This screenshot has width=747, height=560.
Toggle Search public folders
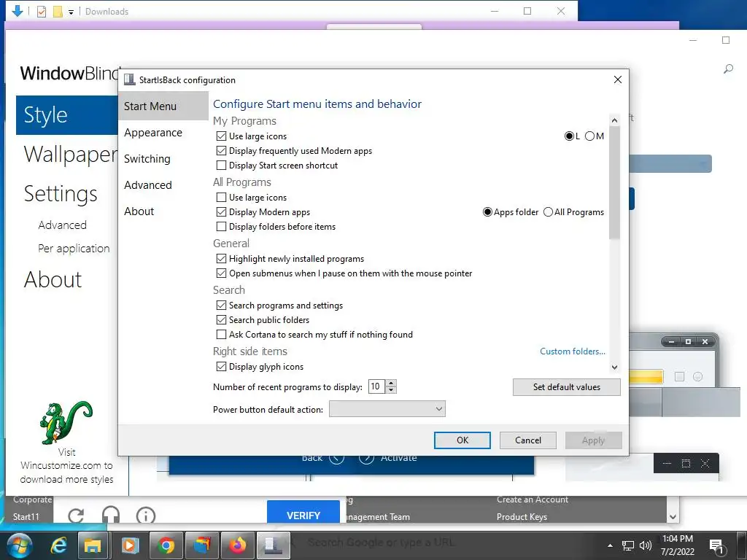221,320
